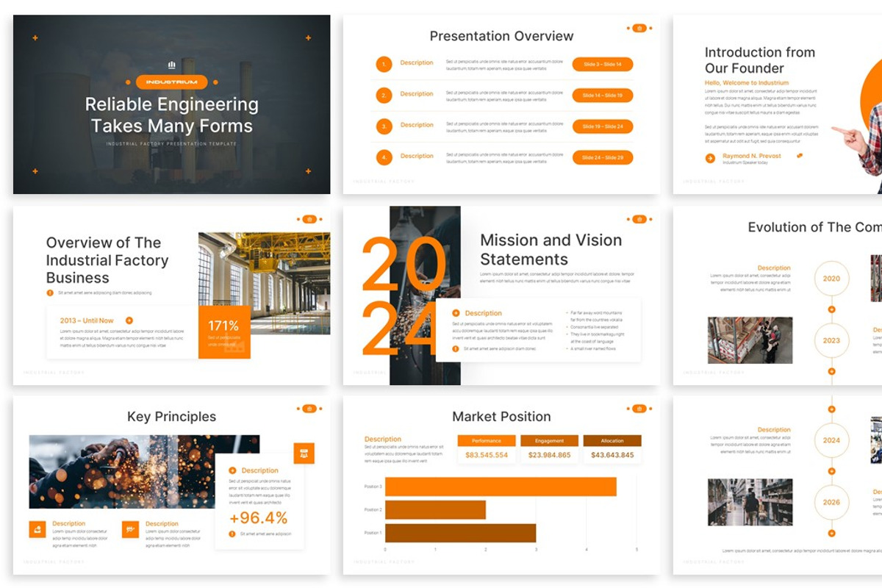Click arrow icon beside Description above +96.4%

pyautogui.click(x=232, y=470)
